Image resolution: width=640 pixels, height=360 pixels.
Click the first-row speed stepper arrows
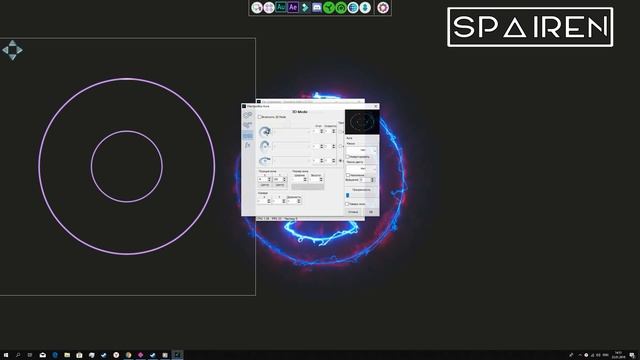pyautogui.click(x=333, y=131)
